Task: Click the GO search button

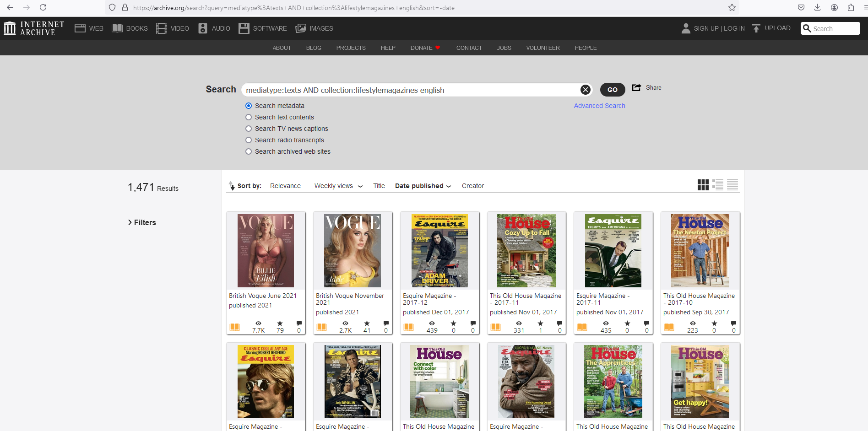Action: [x=613, y=90]
